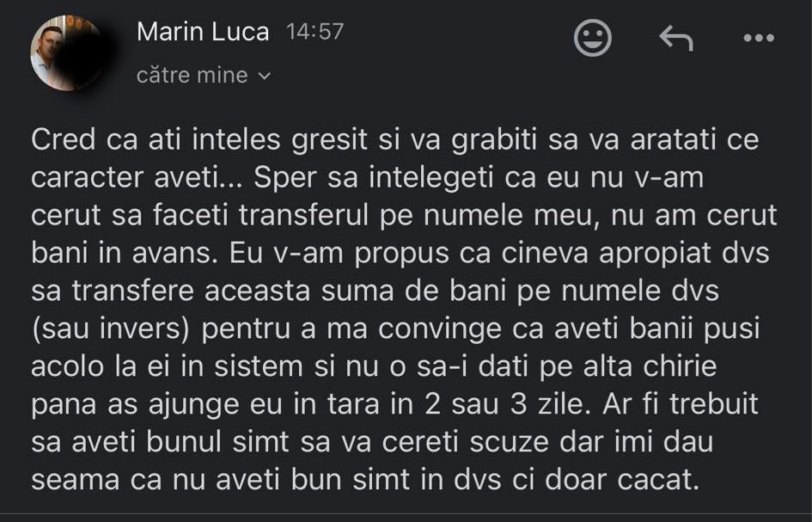Click the reply arrow icon
Screen dimensions: 812x522
675,39
